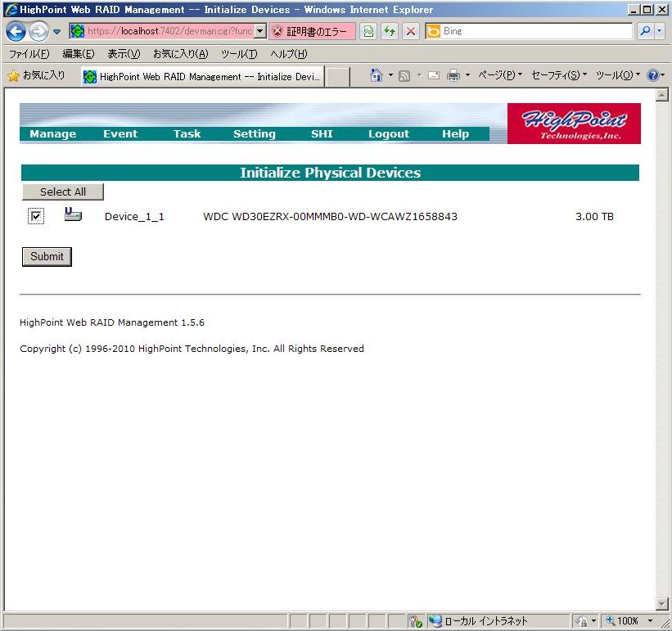Click the HighPoint Technologies logo
This screenshot has width=672, height=631.
pyautogui.click(x=574, y=124)
